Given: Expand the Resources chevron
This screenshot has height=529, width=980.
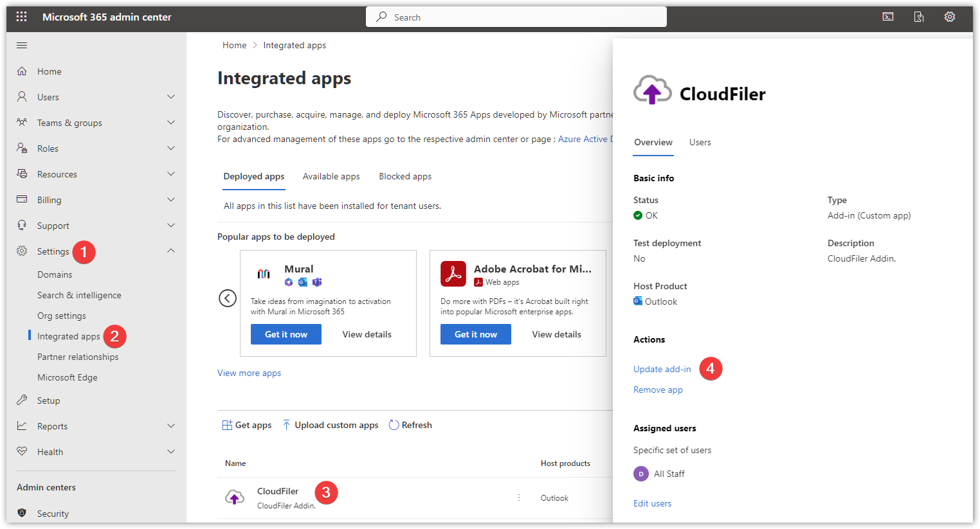Looking at the screenshot, I should coord(171,174).
